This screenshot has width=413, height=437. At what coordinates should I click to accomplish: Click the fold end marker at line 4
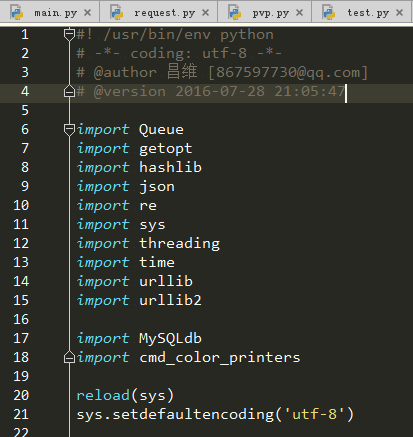click(x=69, y=91)
